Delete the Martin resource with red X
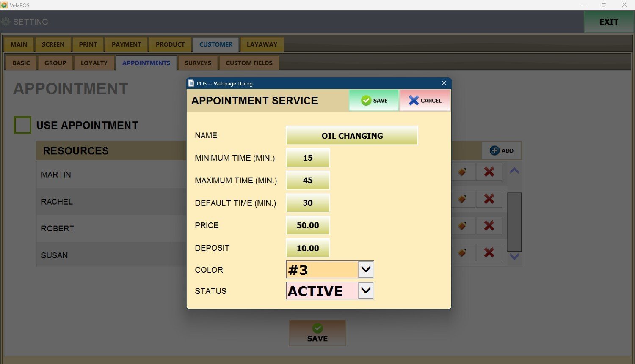Viewport: 635px width, 364px height. (489, 172)
